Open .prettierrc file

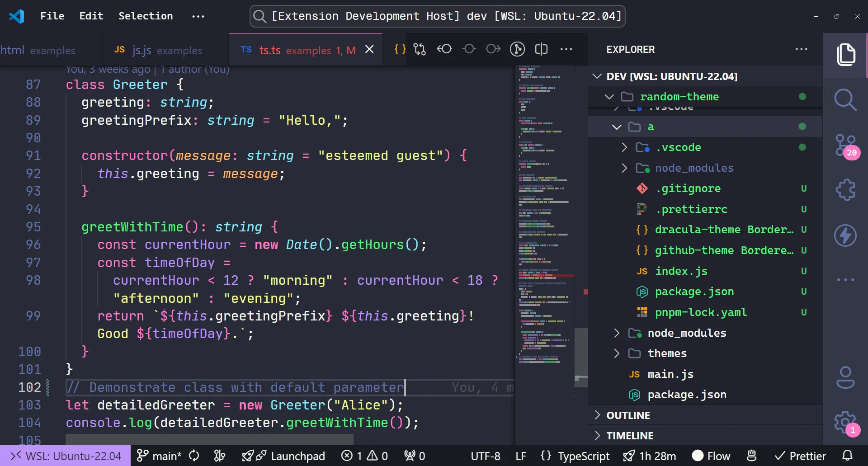click(705, 209)
